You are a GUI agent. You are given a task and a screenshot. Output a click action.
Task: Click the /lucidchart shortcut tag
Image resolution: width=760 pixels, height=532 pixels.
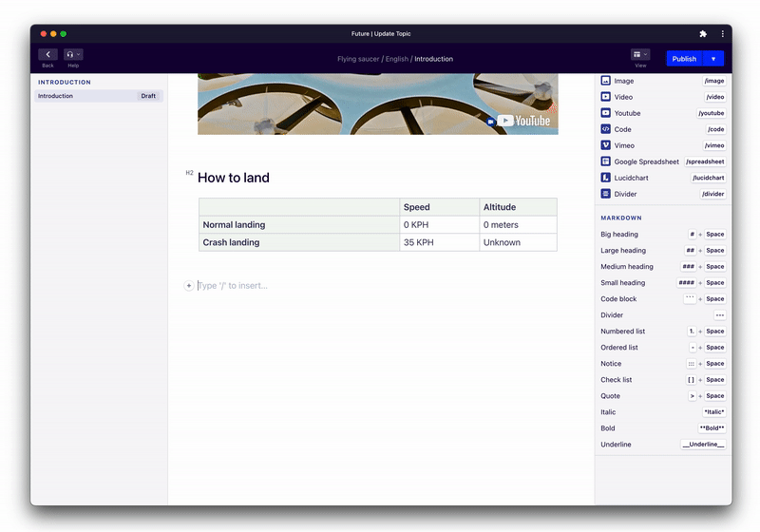point(708,178)
